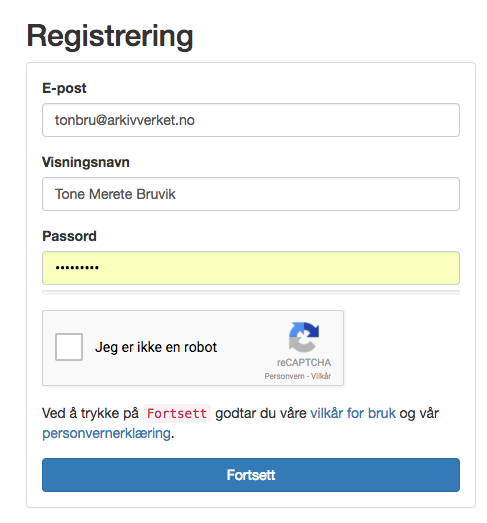Click the red Fortsett code text
The height and width of the screenshot is (523, 487).
coord(177,414)
